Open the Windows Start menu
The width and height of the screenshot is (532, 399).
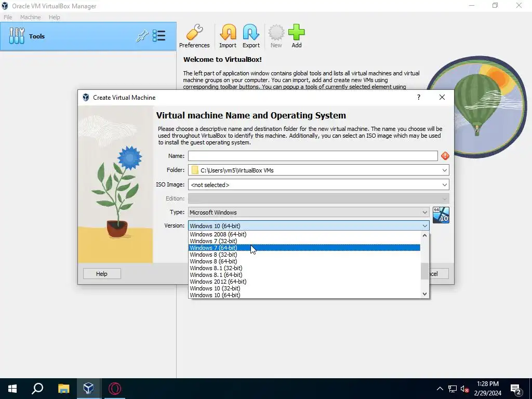[12, 389]
